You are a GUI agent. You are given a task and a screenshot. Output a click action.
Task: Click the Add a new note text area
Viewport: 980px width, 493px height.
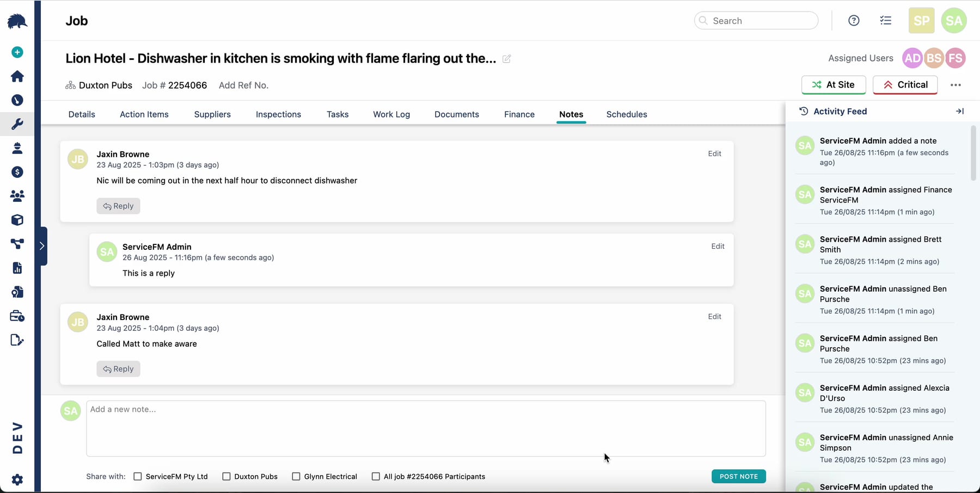426,429
